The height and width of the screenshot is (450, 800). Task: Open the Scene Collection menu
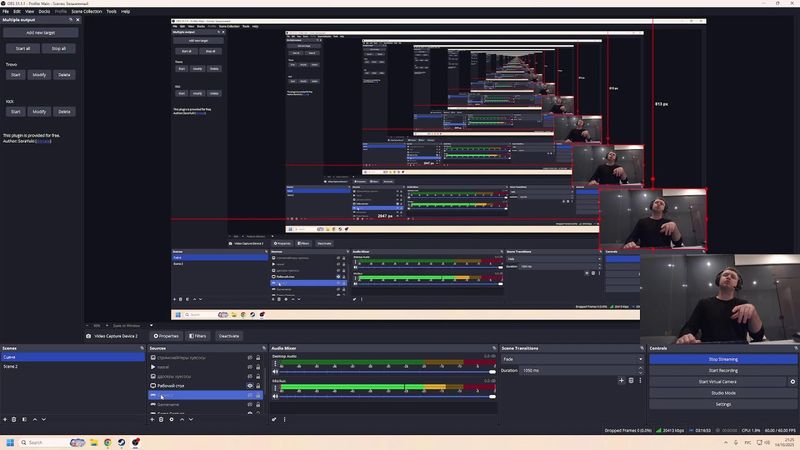tap(86, 11)
